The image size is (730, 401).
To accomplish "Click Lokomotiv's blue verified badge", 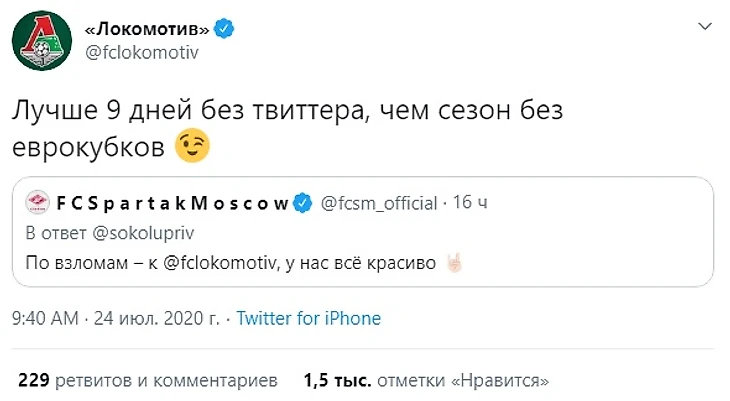I will point(227,28).
